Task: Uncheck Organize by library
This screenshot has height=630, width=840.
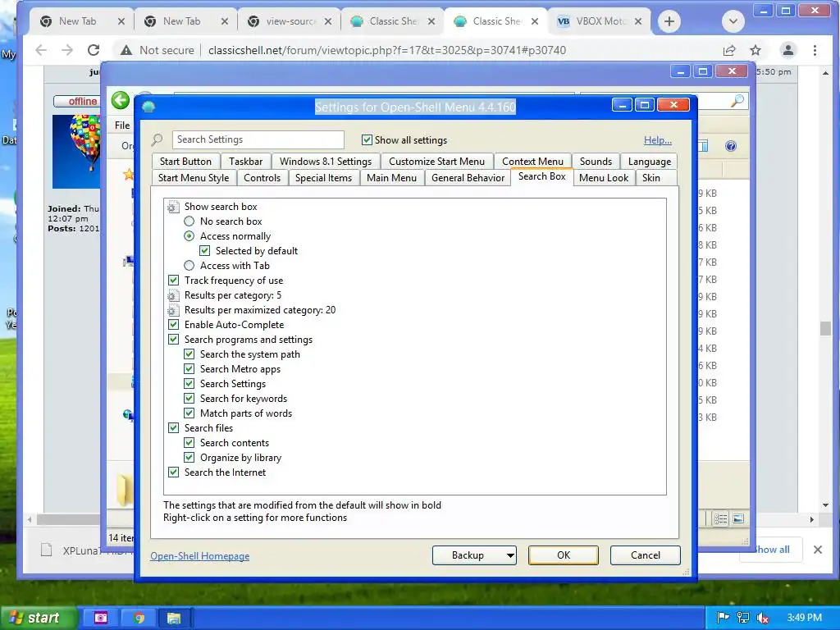Action: [x=189, y=457]
